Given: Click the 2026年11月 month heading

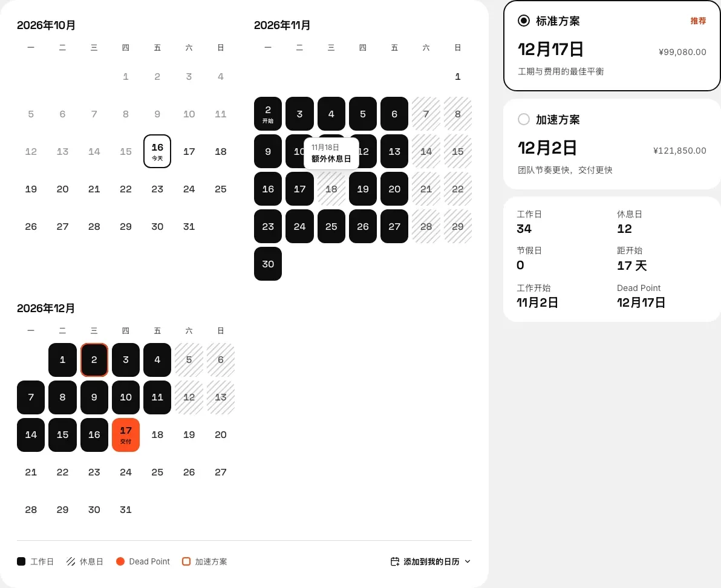Looking at the screenshot, I should [x=282, y=25].
